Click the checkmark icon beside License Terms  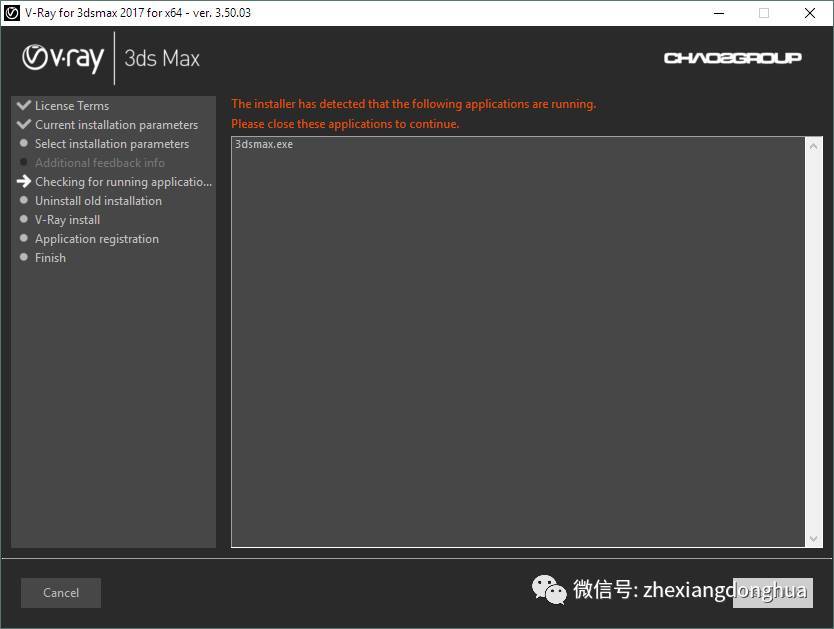[x=24, y=105]
